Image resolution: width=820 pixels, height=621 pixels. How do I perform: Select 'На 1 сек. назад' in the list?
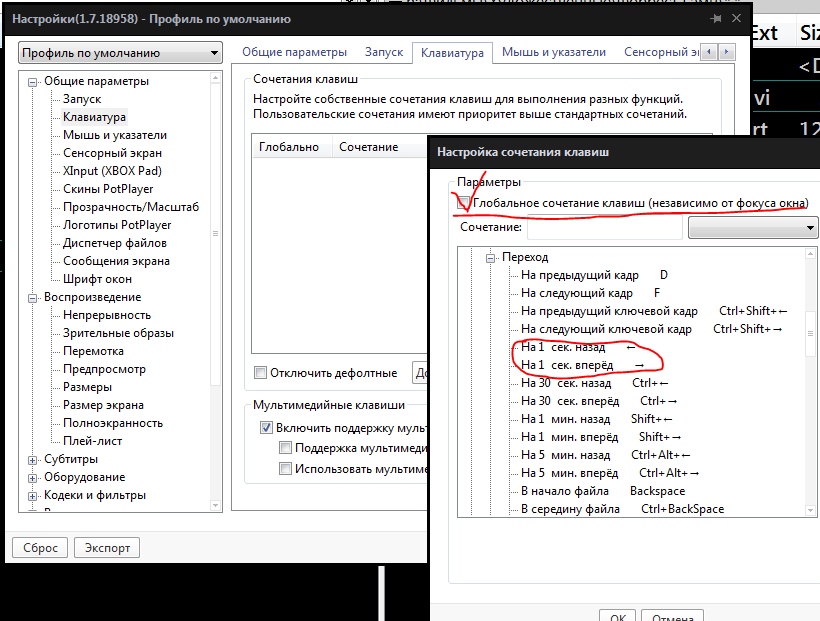click(x=563, y=348)
